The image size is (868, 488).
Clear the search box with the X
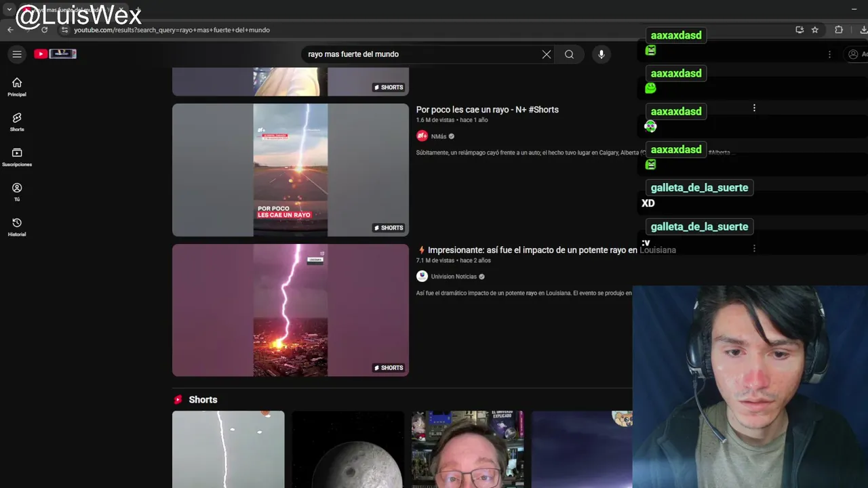click(547, 54)
